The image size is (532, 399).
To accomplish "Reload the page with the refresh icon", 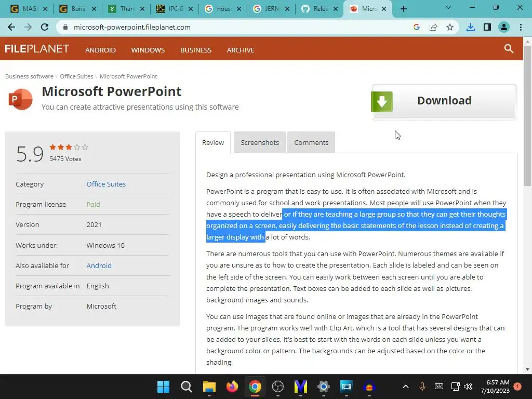I will (45, 27).
